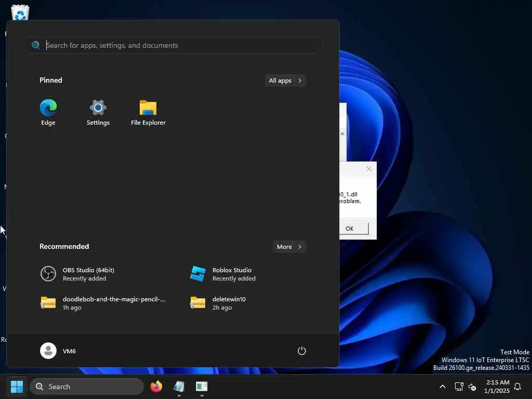The width and height of the screenshot is (532, 399).
Task: Click scroll-up arrow in background window
Action: point(342,134)
